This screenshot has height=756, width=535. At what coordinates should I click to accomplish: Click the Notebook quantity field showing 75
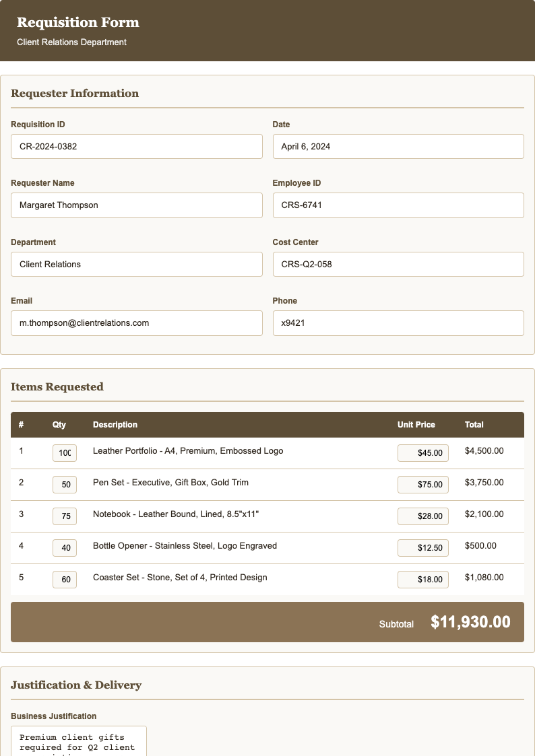pos(64,516)
